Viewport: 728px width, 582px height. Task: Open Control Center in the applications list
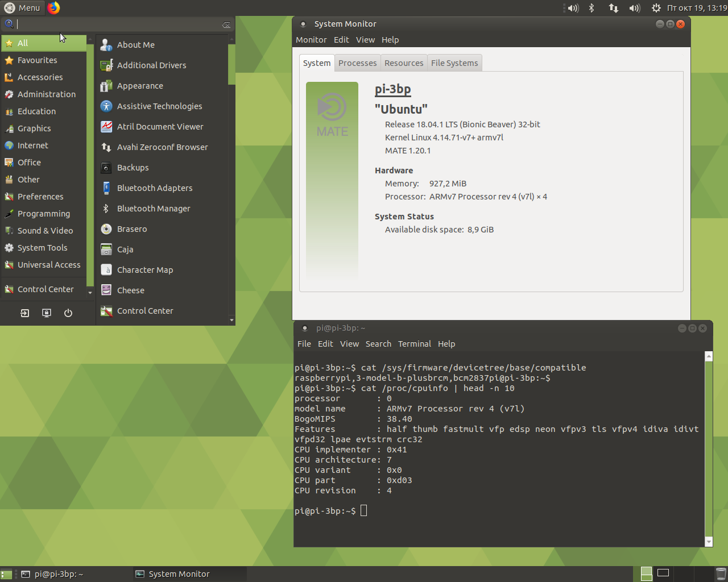pos(162,311)
